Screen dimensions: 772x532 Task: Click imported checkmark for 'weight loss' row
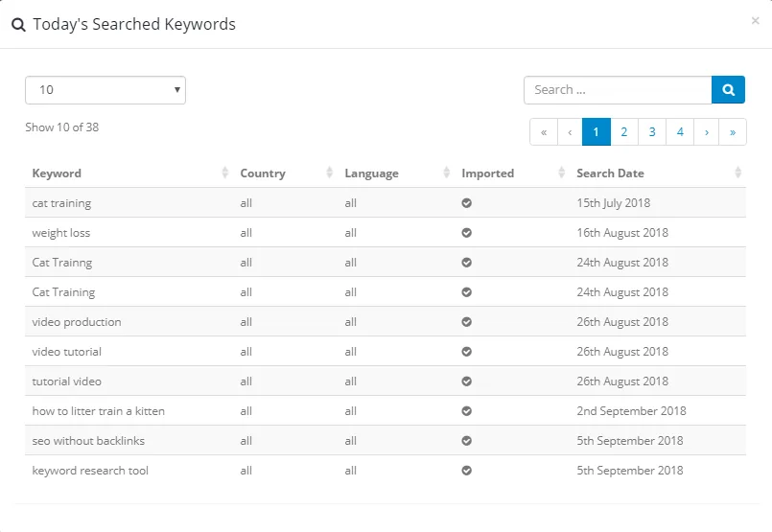click(467, 233)
